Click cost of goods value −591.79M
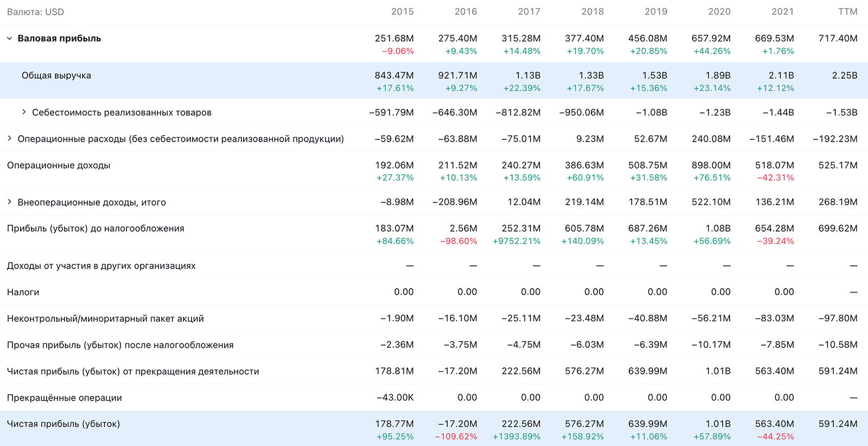The height and width of the screenshot is (446, 868). point(392,113)
